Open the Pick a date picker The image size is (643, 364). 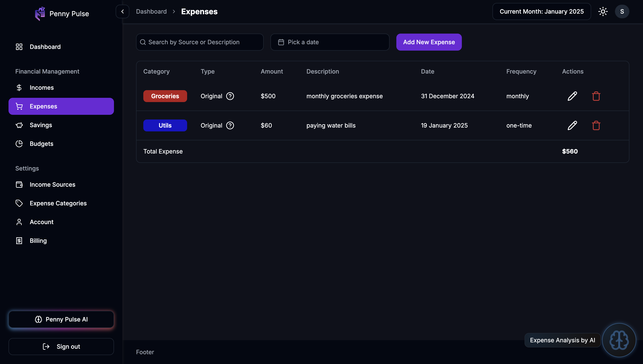pos(330,42)
